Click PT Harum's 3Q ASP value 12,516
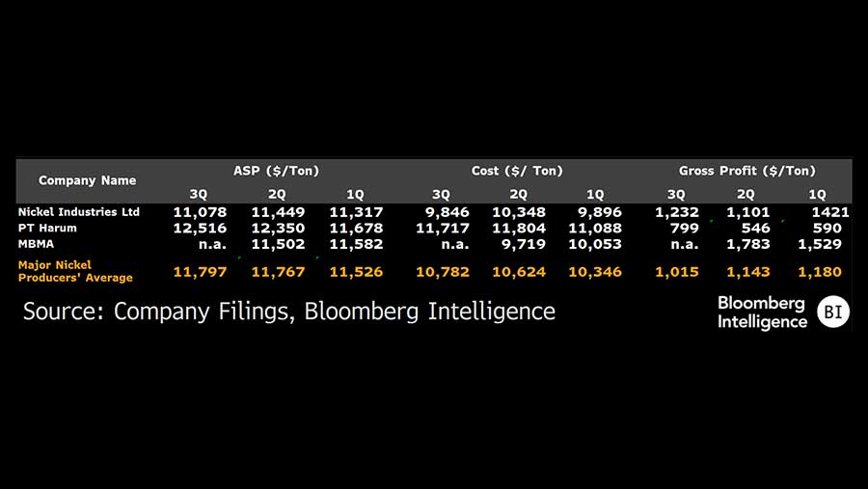 tap(200, 229)
